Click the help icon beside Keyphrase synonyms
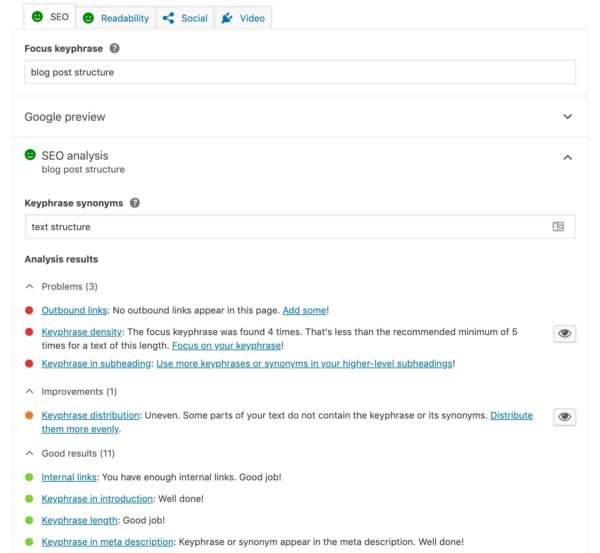The width and height of the screenshot is (600, 553). pos(135,203)
